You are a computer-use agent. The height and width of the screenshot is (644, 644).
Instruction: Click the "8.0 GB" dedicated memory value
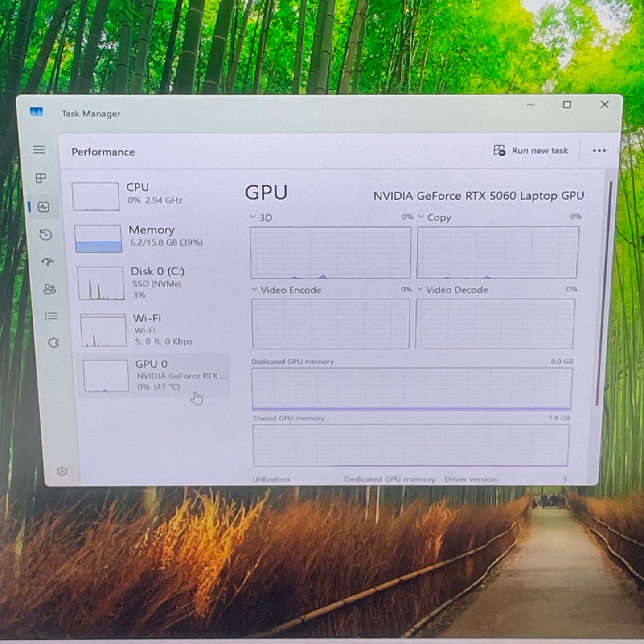(x=562, y=361)
